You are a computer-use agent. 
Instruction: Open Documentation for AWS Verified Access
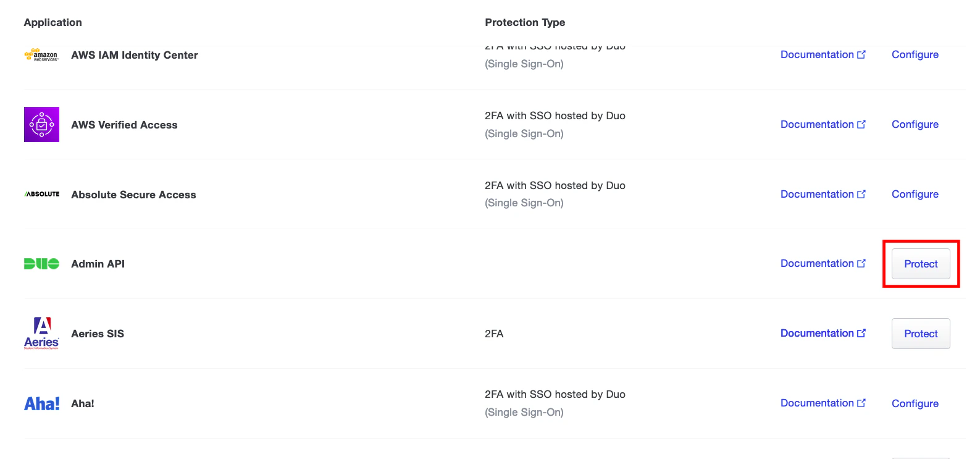tap(818, 124)
